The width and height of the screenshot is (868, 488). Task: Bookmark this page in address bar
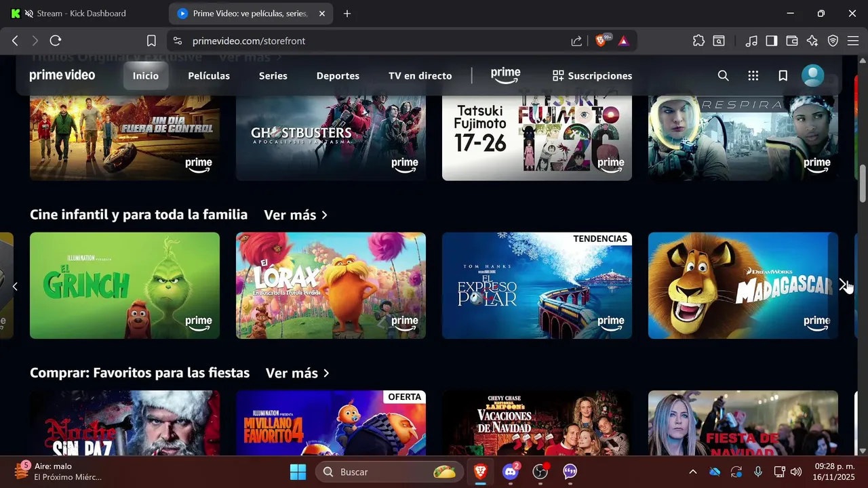(152, 41)
